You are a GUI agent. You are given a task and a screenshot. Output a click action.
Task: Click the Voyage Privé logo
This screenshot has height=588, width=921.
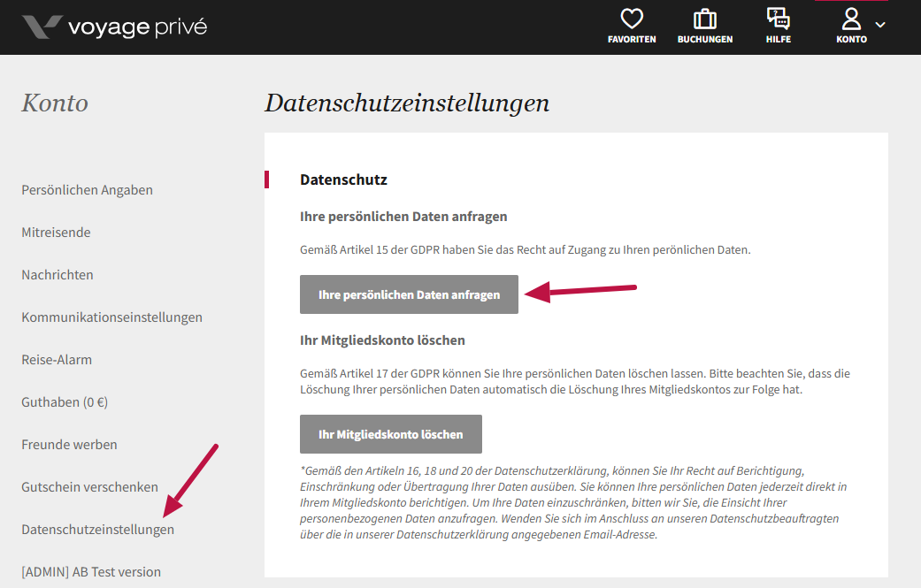pos(114,27)
